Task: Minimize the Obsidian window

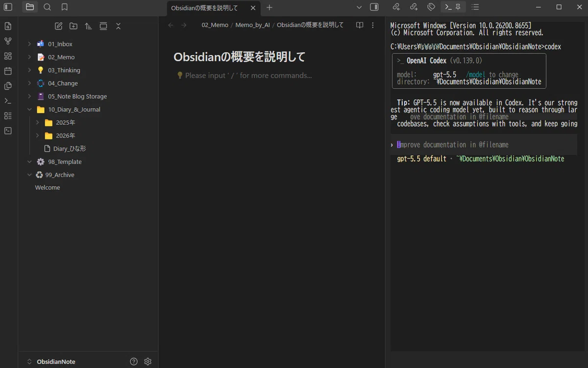Action: (x=539, y=7)
